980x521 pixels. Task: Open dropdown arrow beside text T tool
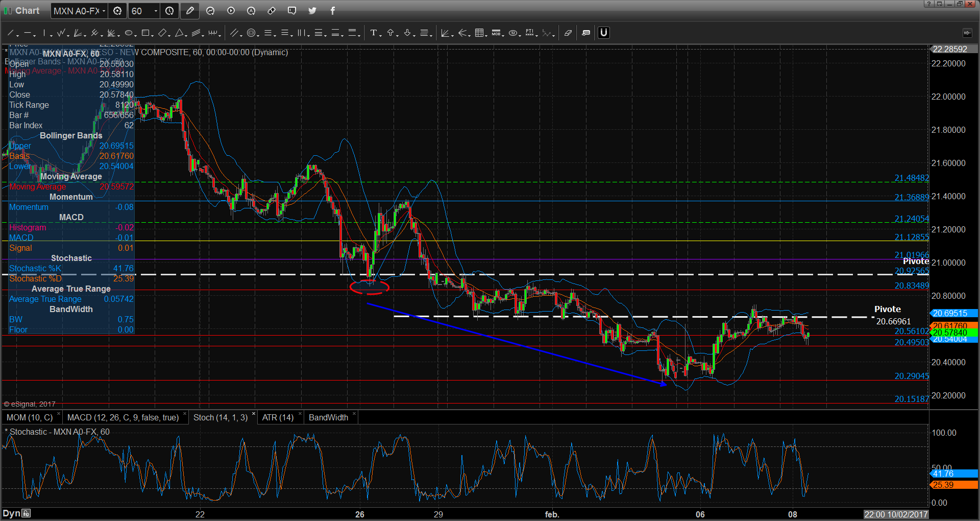(380, 35)
